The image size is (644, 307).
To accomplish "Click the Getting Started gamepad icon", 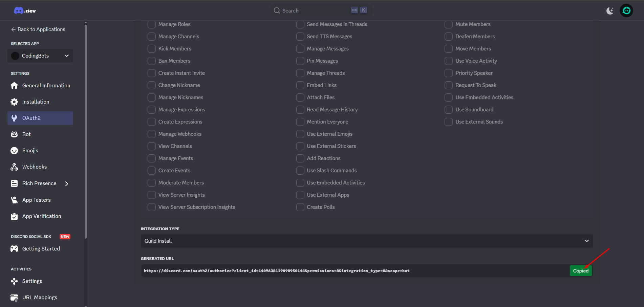I will tap(14, 249).
